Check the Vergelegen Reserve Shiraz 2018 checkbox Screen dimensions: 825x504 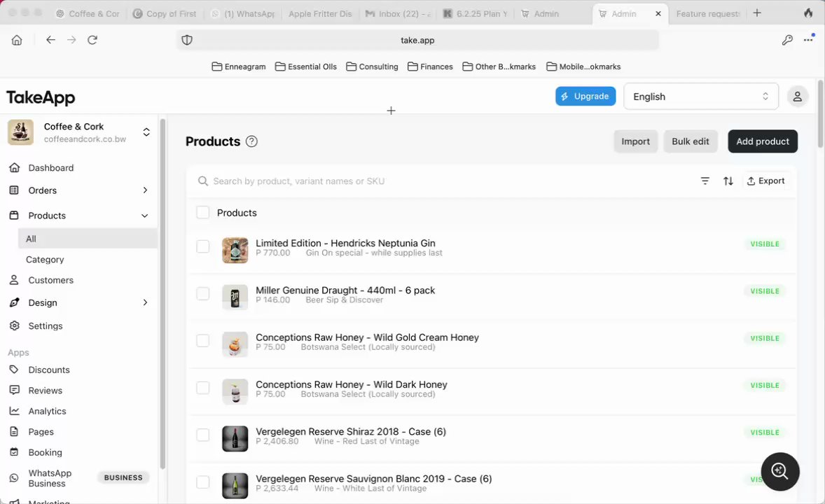tap(202, 435)
